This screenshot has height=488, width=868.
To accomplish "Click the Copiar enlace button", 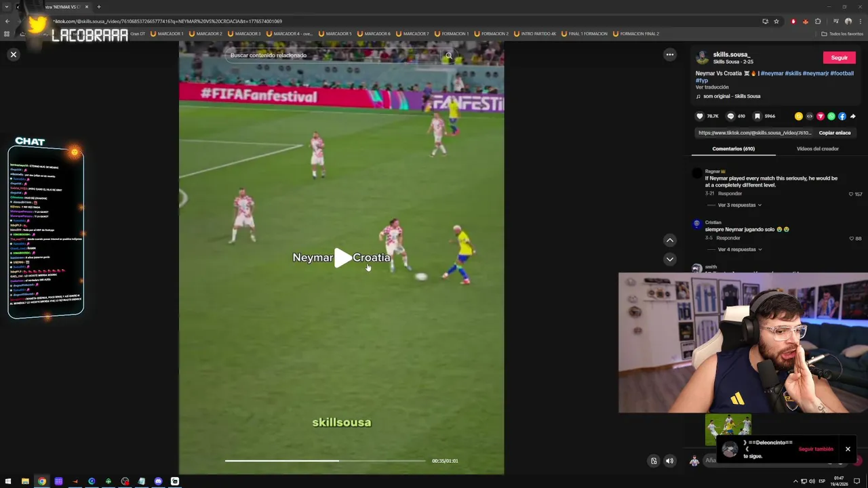I will 834,133.
